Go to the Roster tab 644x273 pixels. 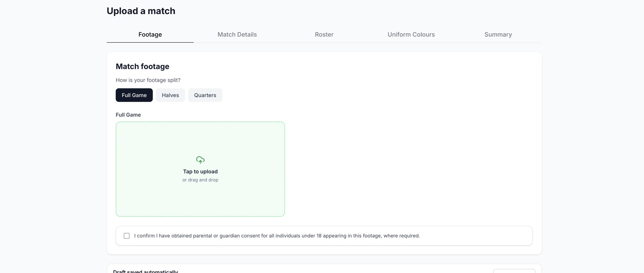pos(324,34)
